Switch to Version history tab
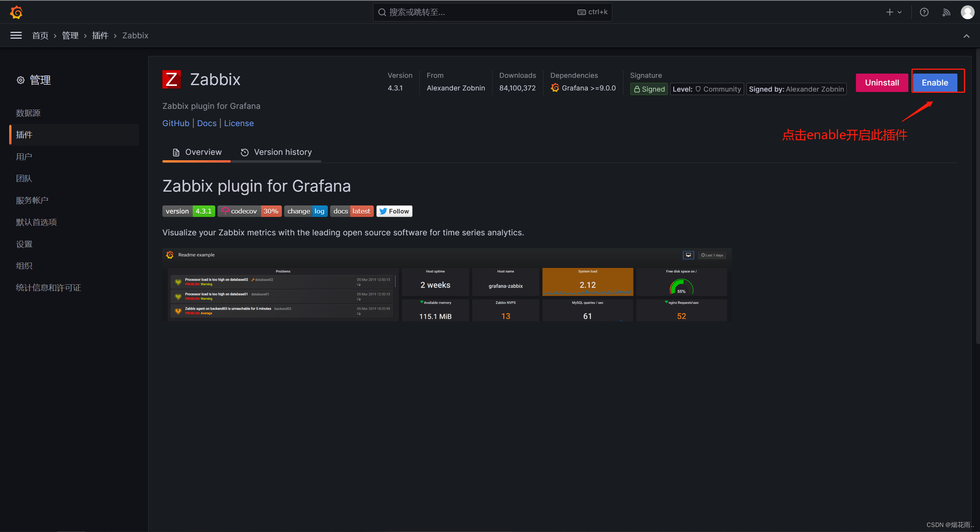The height and width of the screenshot is (532, 980). (276, 152)
